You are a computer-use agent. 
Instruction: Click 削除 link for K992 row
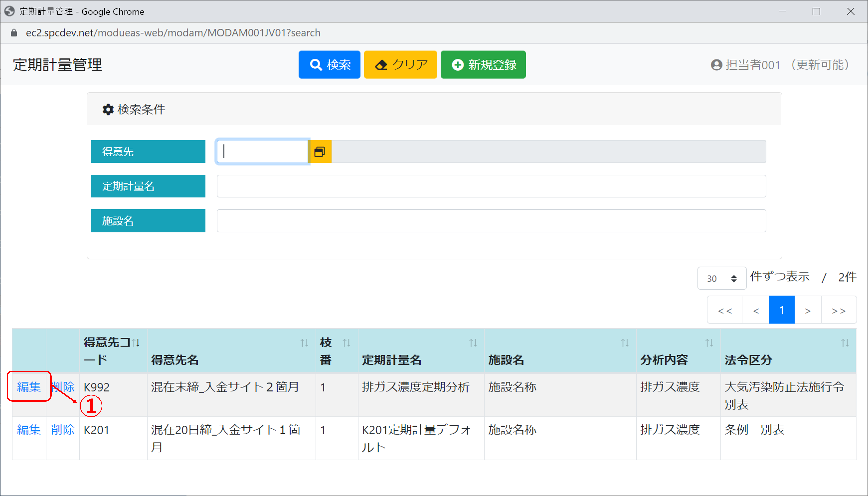(63, 387)
